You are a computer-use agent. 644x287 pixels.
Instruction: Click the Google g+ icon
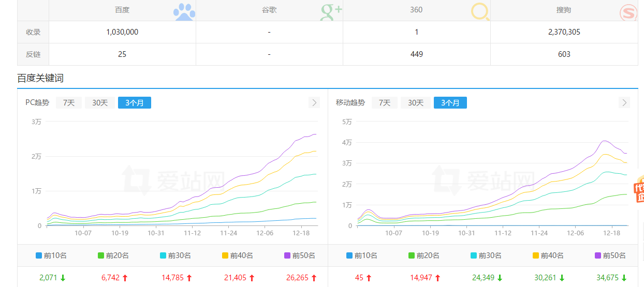(331, 11)
